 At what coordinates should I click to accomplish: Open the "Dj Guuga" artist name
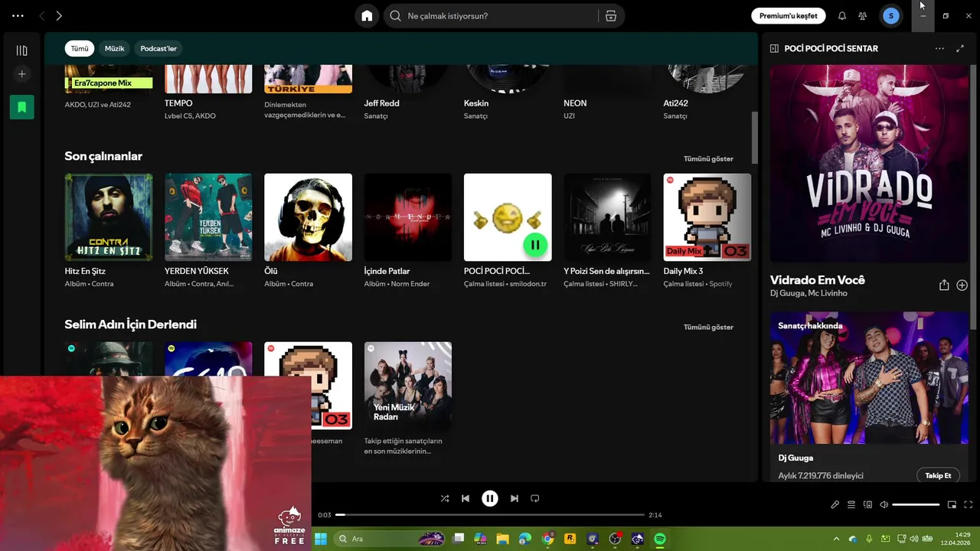795,458
